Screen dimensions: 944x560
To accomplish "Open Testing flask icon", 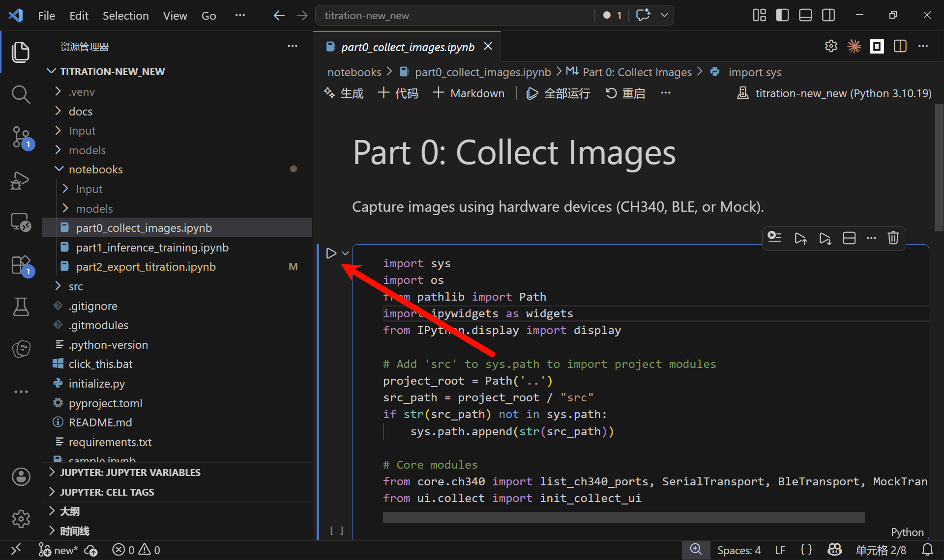I will (21, 307).
